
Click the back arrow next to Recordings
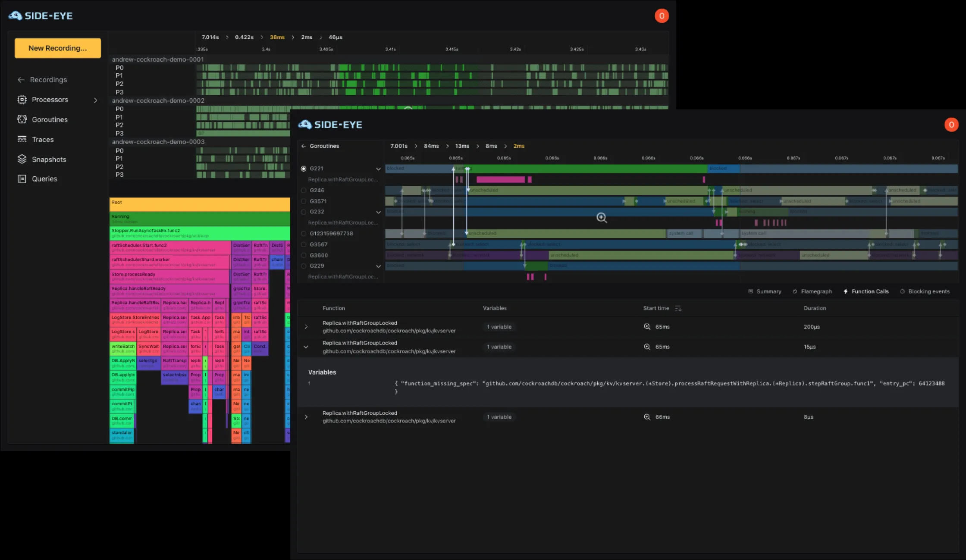coord(20,79)
